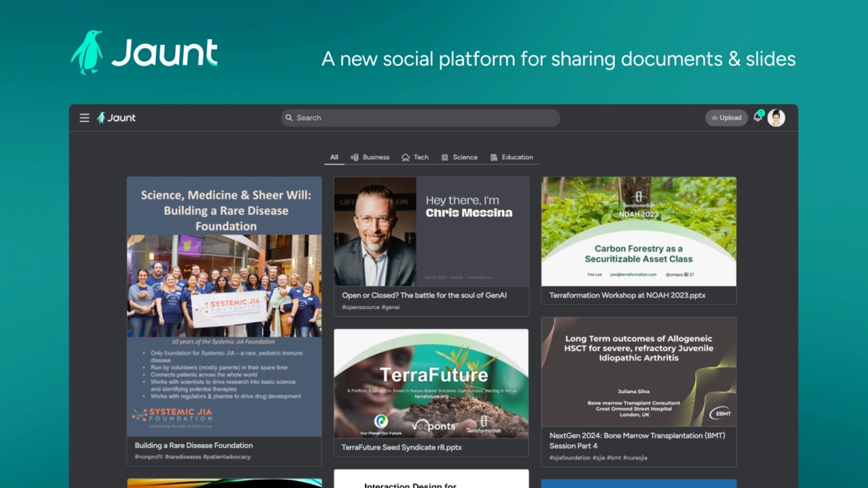Switch to the Education tab
Screen dimensions: 868x488
click(x=512, y=157)
